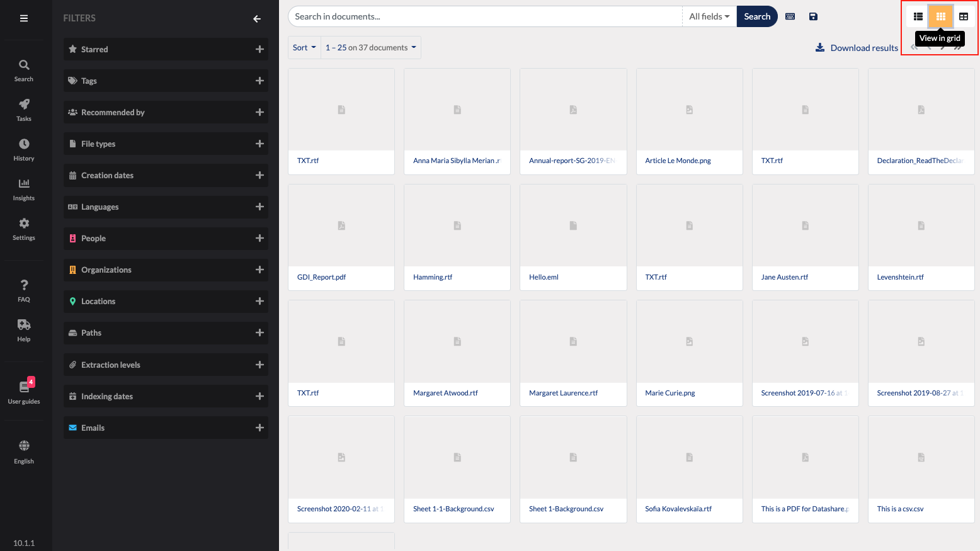The width and height of the screenshot is (980, 551).
Task: Collapse the Filters panel with the back arrow
Action: point(257,19)
